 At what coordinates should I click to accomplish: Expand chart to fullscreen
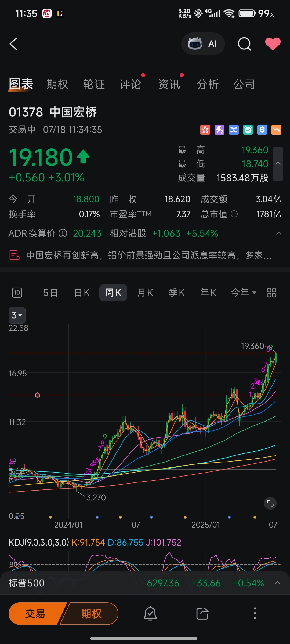(x=270, y=503)
